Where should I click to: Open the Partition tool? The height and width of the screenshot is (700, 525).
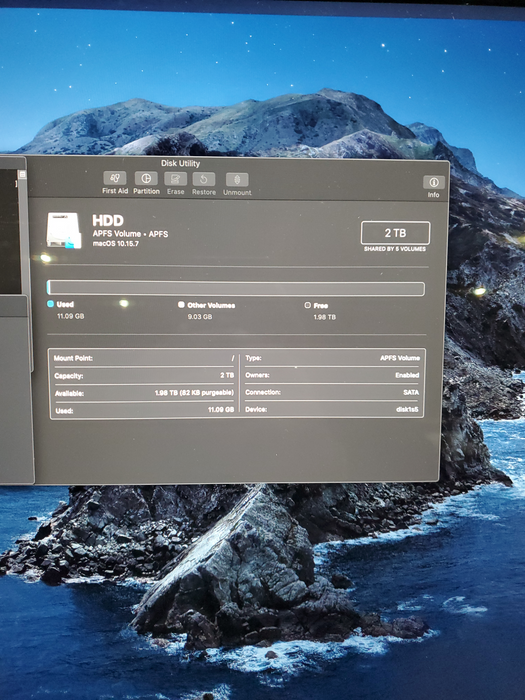point(146,183)
